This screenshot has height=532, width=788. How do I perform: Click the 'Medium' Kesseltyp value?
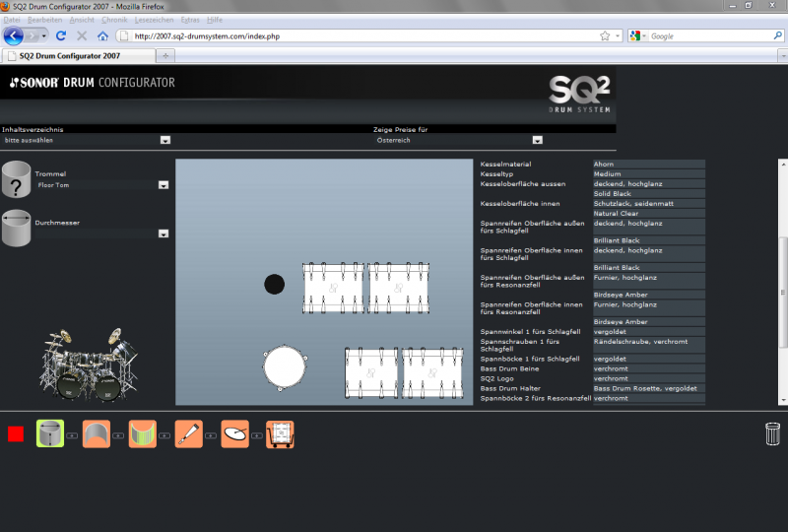tap(649, 174)
